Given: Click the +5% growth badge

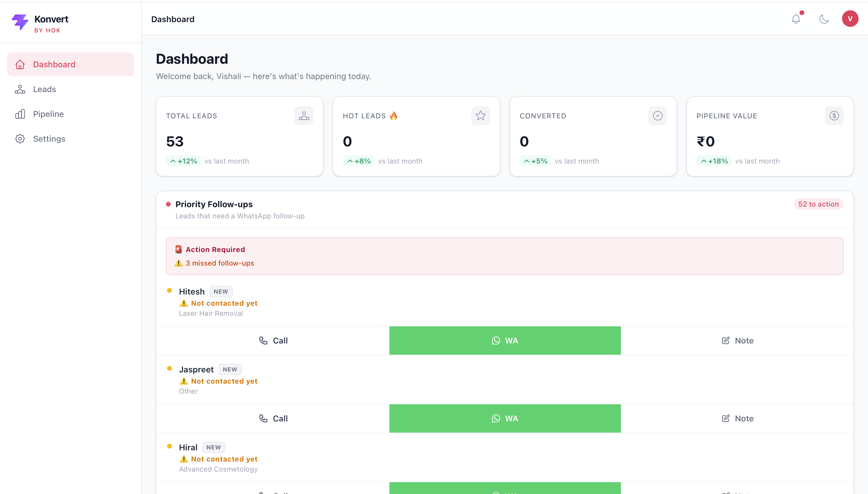Looking at the screenshot, I should click(x=535, y=161).
